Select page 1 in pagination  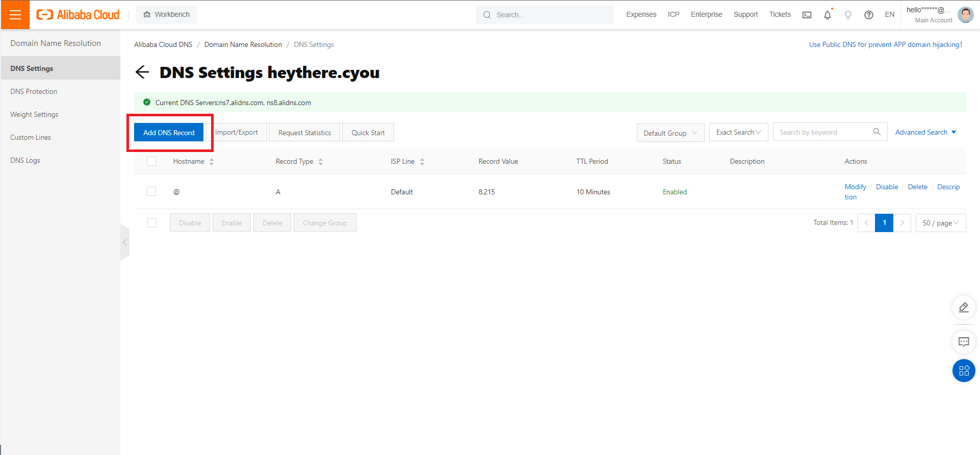pos(884,223)
